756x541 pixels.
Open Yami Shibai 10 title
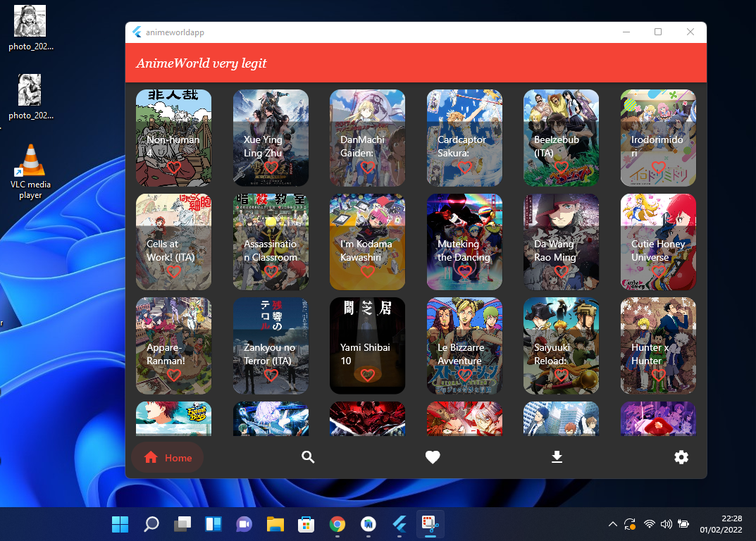(x=365, y=354)
